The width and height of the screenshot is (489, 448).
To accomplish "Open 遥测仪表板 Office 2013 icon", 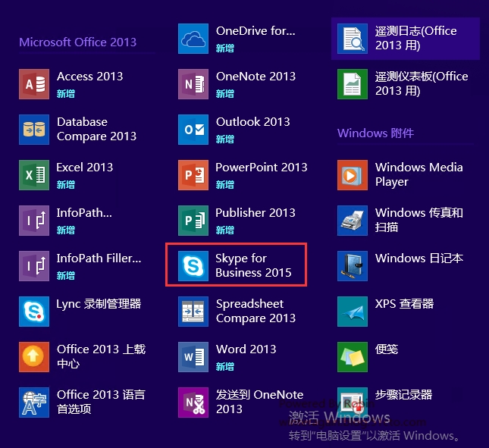I will click(x=353, y=84).
